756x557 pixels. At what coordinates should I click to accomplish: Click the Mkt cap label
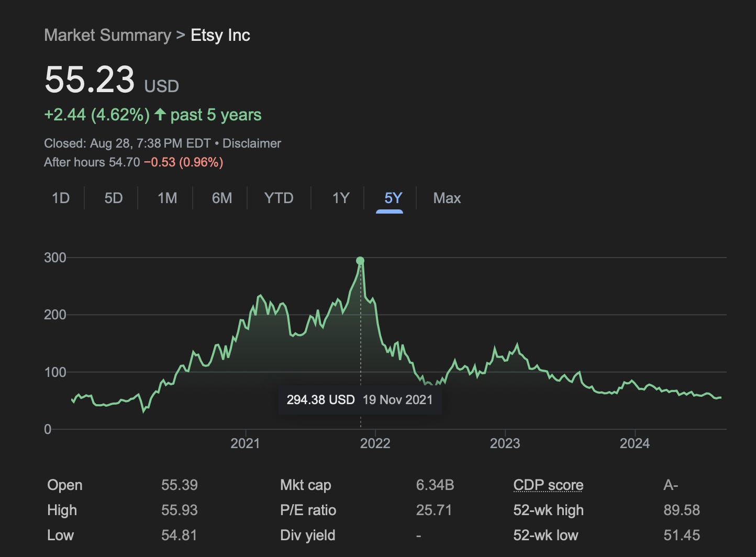306,485
